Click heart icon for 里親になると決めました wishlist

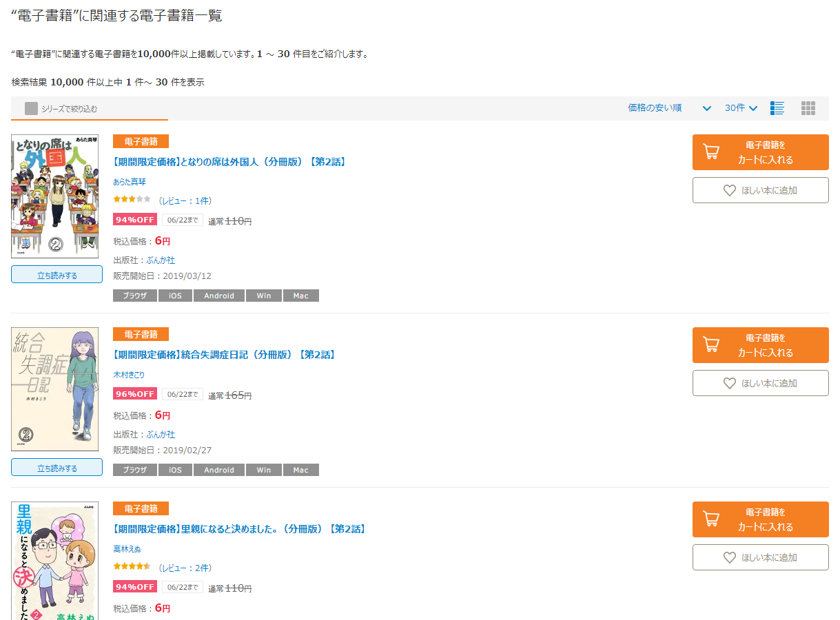[x=730, y=558]
